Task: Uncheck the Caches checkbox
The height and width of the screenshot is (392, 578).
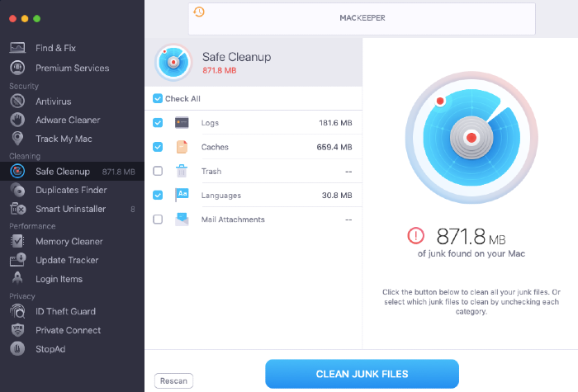Action: pos(158,147)
